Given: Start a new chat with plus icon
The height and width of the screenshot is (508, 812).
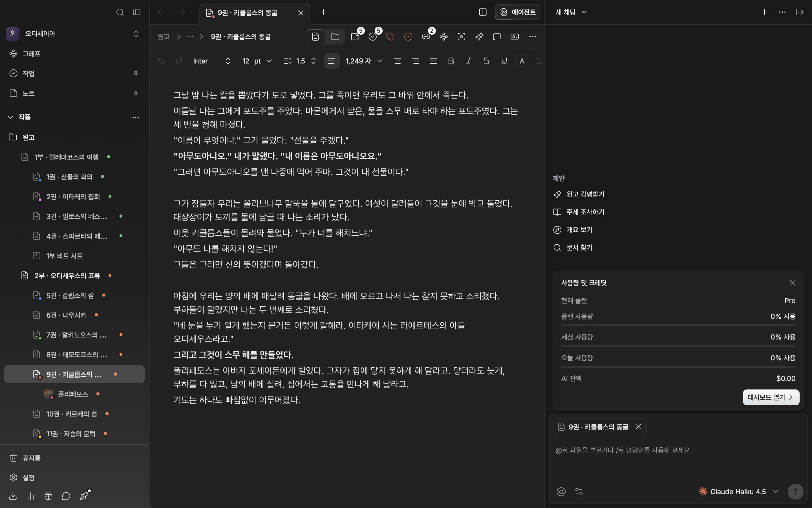Looking at the screenshot, I should 764,12.
